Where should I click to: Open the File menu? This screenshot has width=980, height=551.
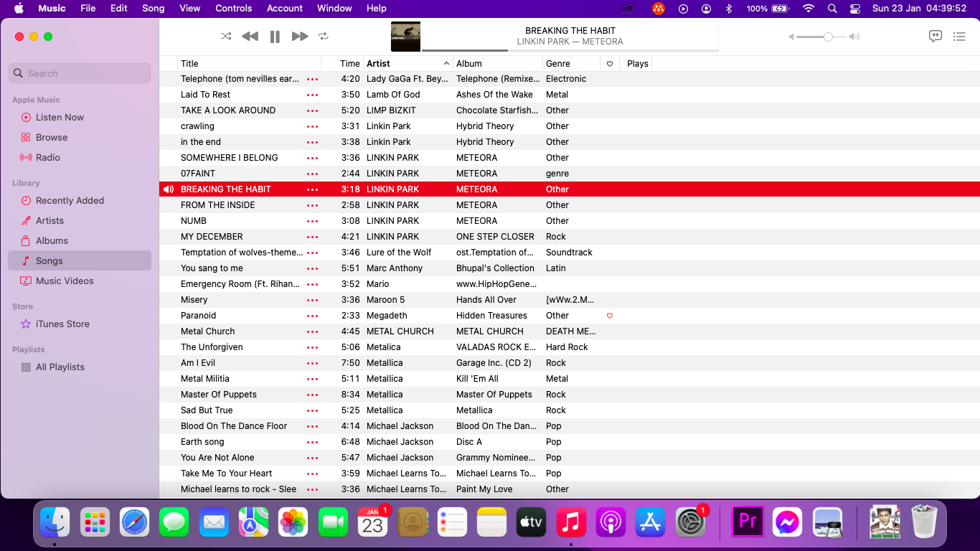tap(88, 9)
